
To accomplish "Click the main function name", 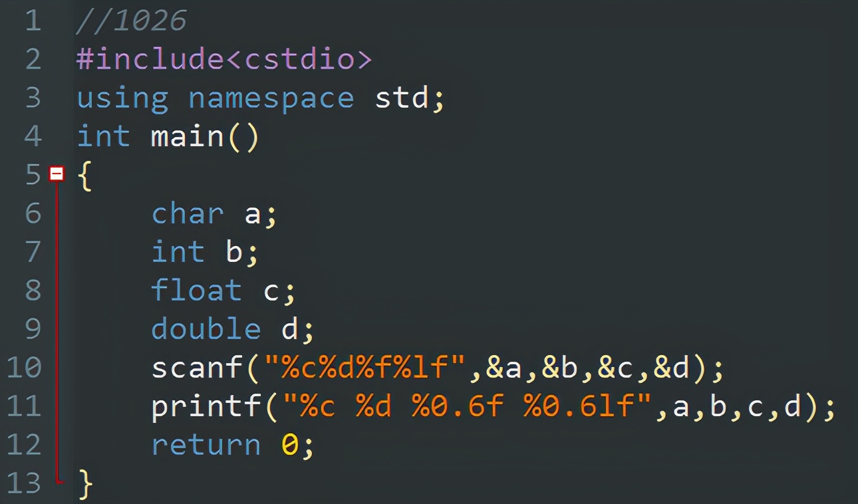I will (x=188, y=137).
